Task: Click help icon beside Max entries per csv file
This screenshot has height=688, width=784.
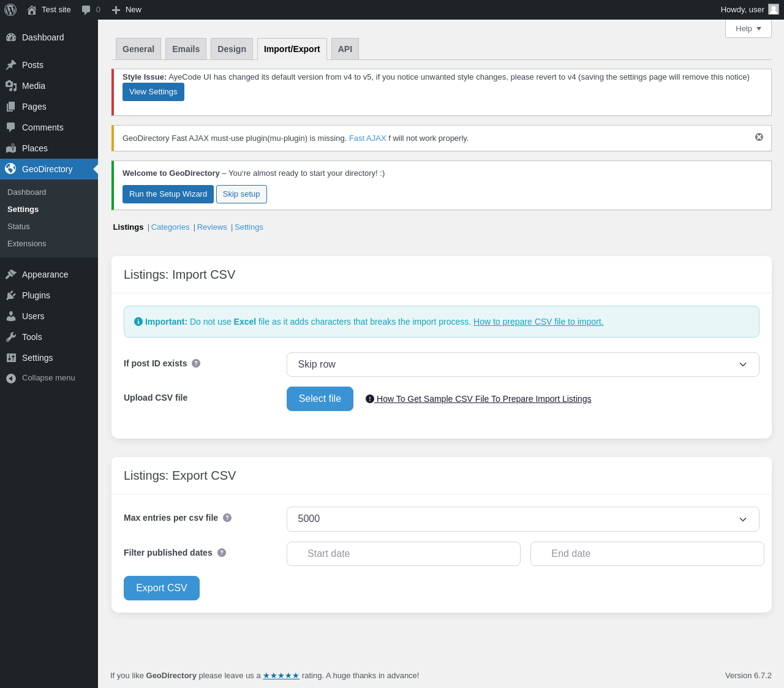Action: pyautogui.click(x=227, y=518)
